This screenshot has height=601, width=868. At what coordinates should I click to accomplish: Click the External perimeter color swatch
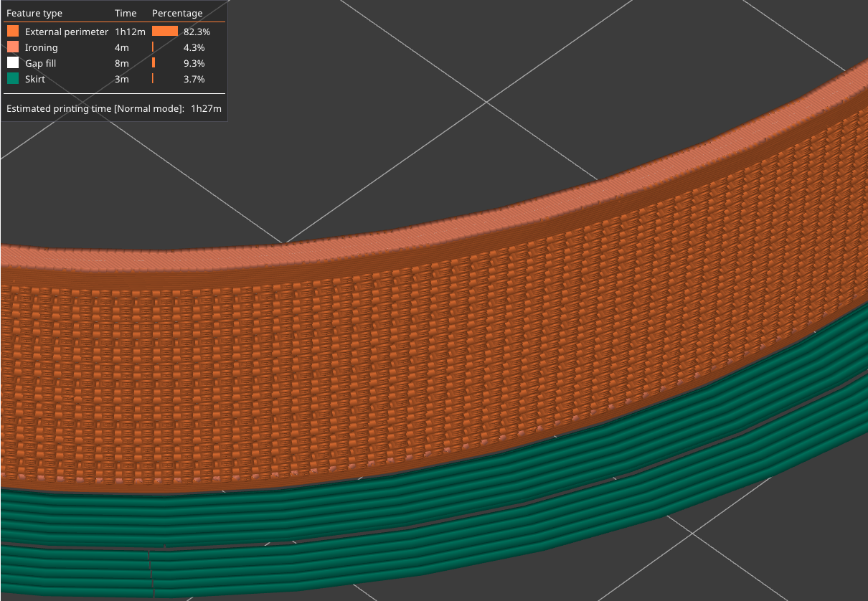pyautogui.click(x=13, y=32)
